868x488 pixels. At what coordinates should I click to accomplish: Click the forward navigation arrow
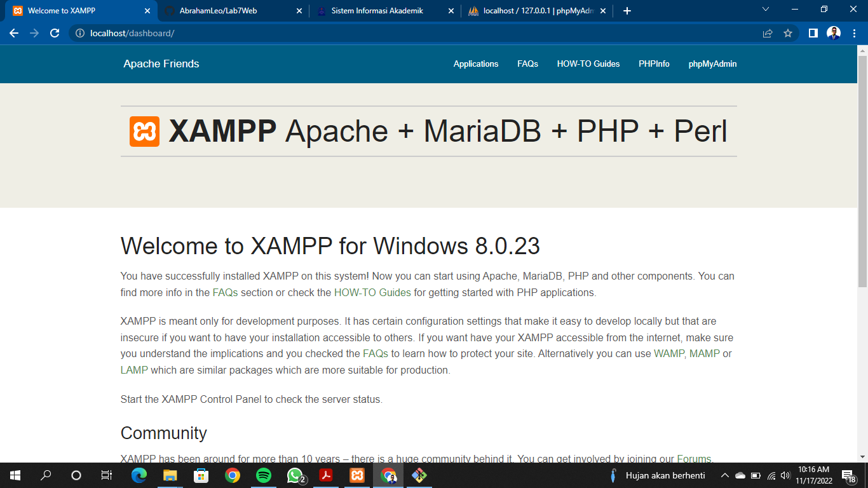(x=34, y=33)
